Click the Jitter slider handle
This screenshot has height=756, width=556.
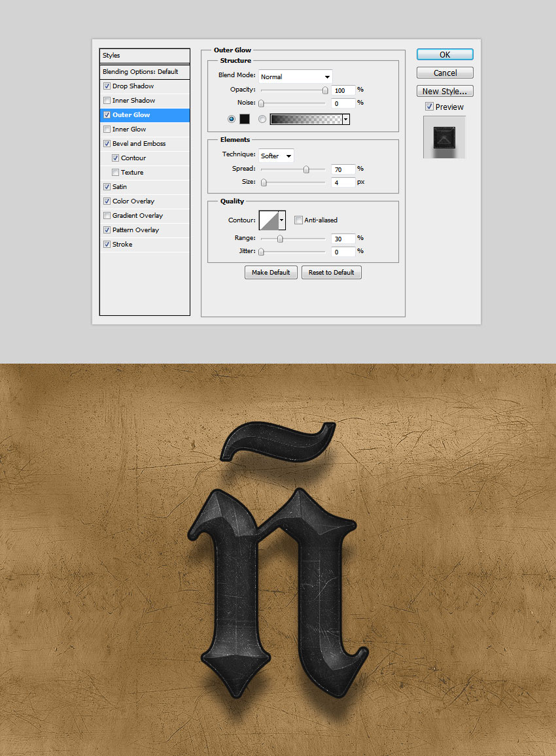pyautogui.click(x=262, y=252)
